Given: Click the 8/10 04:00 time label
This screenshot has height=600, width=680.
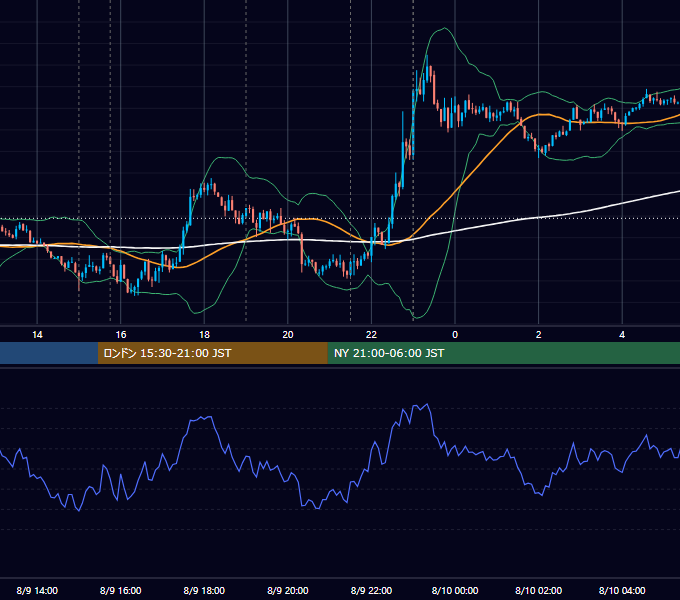Looking at the screenshot, I should click(622, 590).
